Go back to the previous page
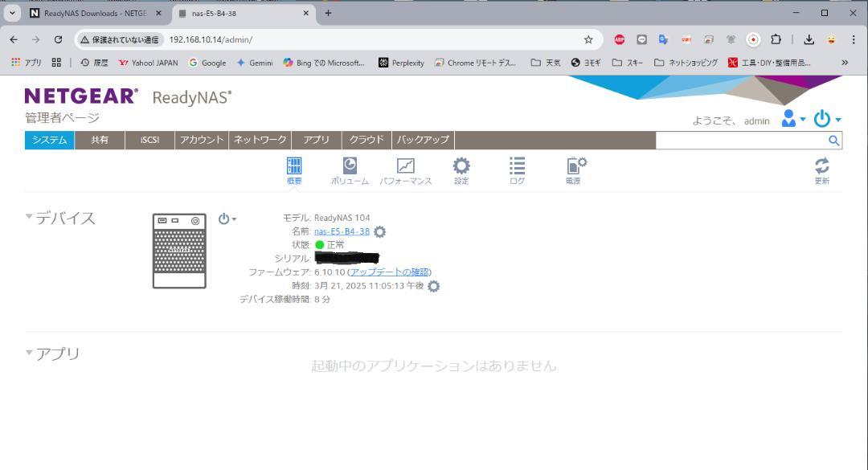Viewport: 868px width, 470px height. pyautogui.click(x=14, y=39)
